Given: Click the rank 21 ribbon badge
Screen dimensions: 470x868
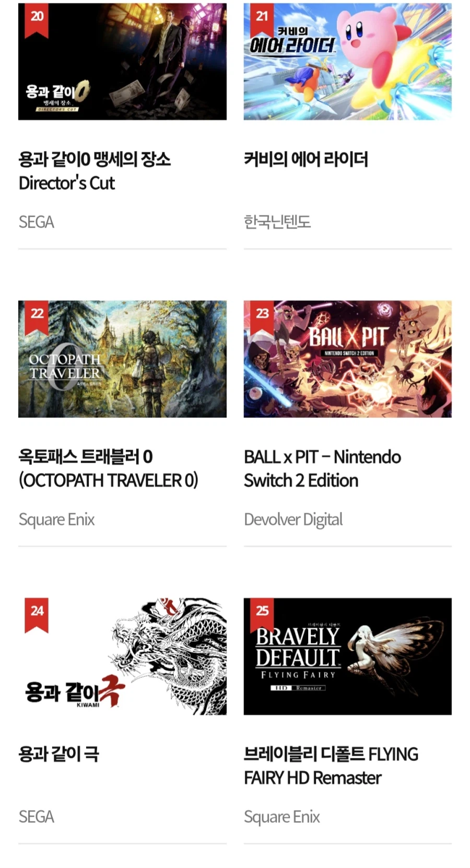Looking at the screenshot, I should (x=262, y=20).
